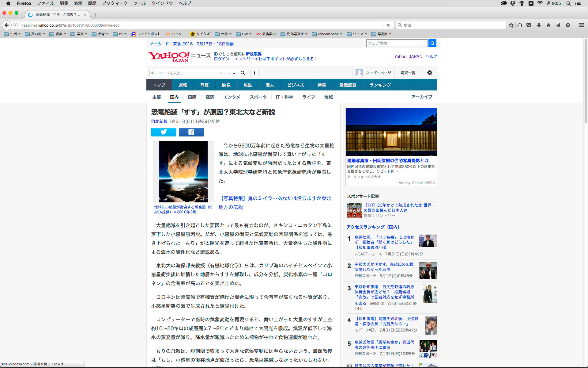
Task: Click the asteroid impact article thumbnail
Action: click(183, 171)
